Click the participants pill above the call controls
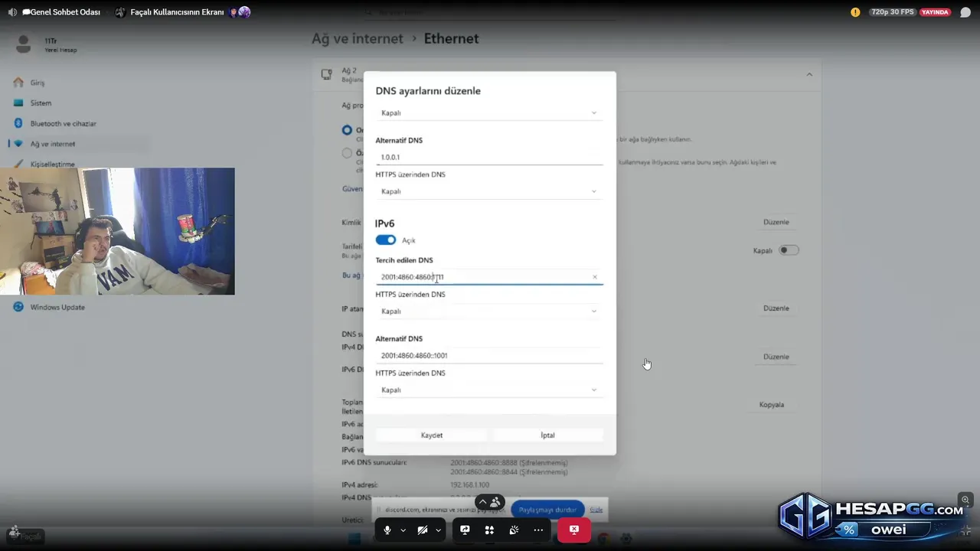 [x=489, y=502]
